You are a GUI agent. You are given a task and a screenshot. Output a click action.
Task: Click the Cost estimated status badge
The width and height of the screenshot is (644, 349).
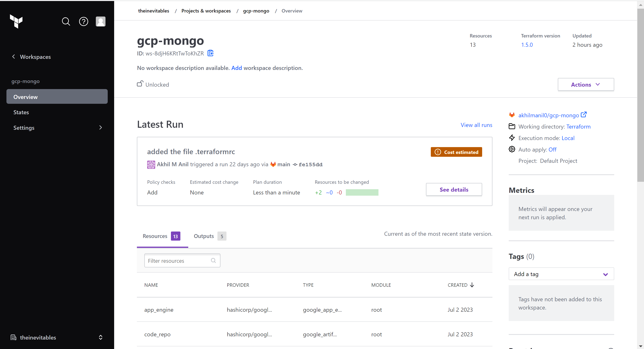point(456,152)
